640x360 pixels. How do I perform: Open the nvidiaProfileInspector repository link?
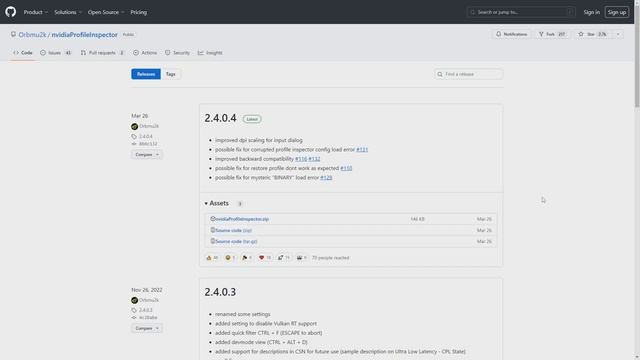point(84,35)
